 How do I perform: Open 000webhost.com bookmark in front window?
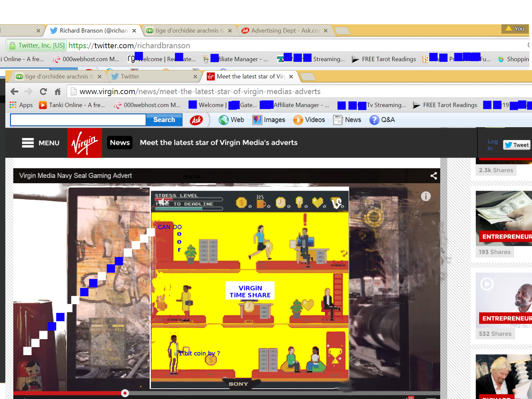(x=147, y=105)
